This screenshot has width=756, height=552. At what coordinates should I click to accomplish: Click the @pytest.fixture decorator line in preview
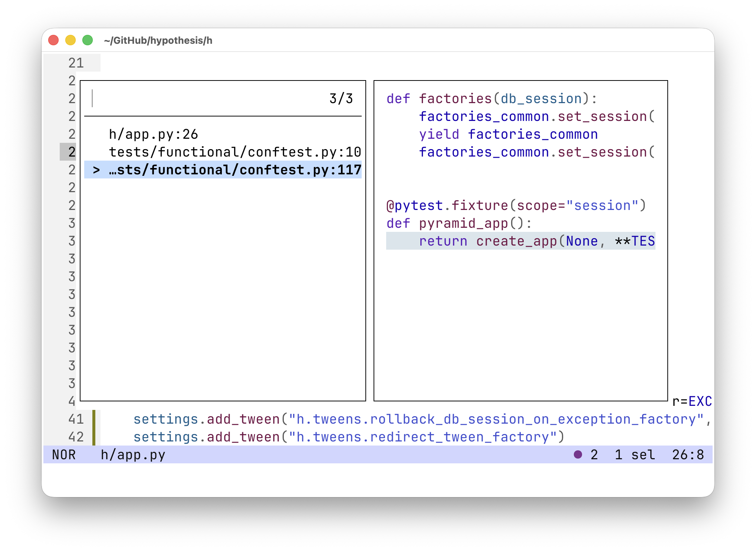516,205
